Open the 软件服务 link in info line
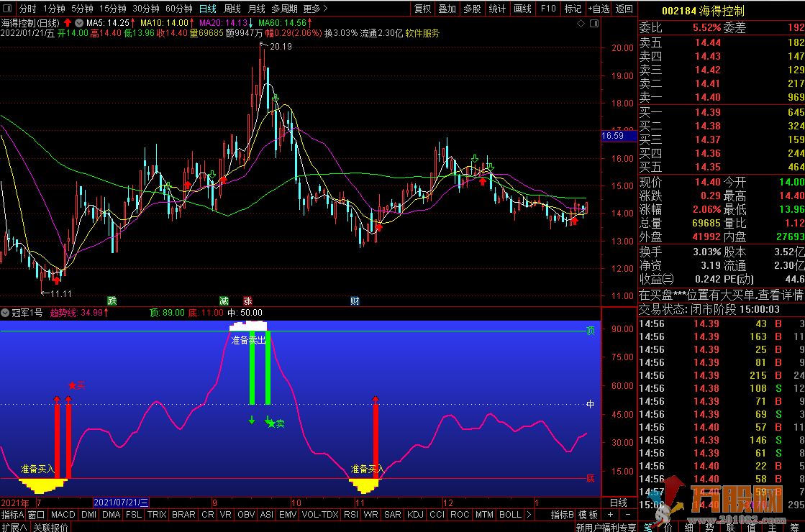The height and width of the screenshot is (532, 805). [422, 33]
